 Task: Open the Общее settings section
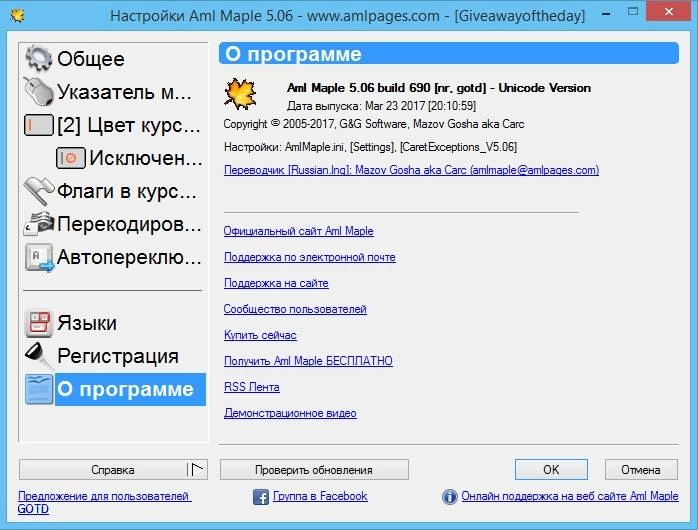pyautogui.click(x=90, y=59)
